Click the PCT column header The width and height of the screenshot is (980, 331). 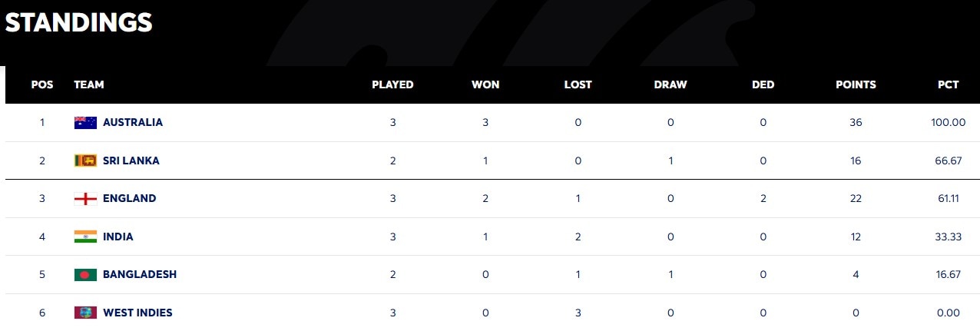(x=949, y=84)
